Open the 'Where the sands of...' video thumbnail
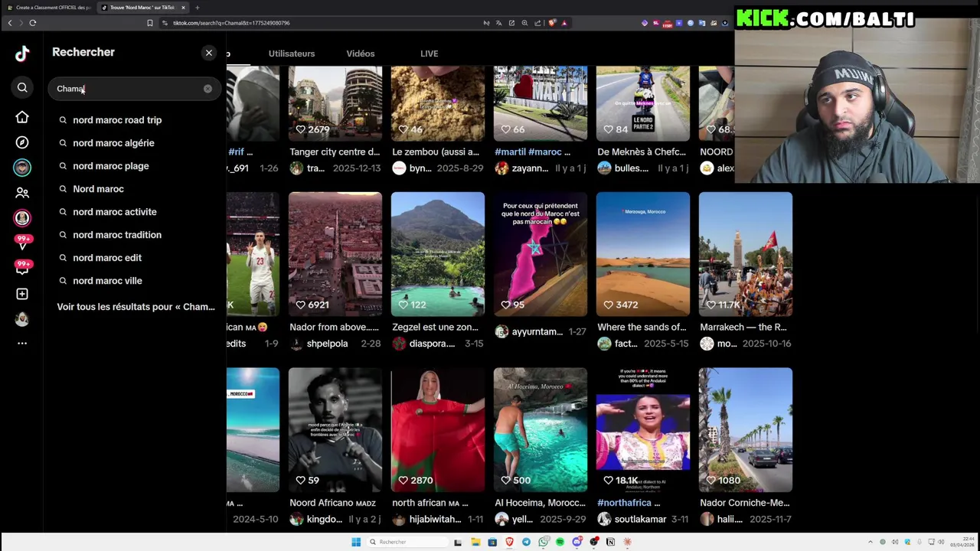 (643, 254)
